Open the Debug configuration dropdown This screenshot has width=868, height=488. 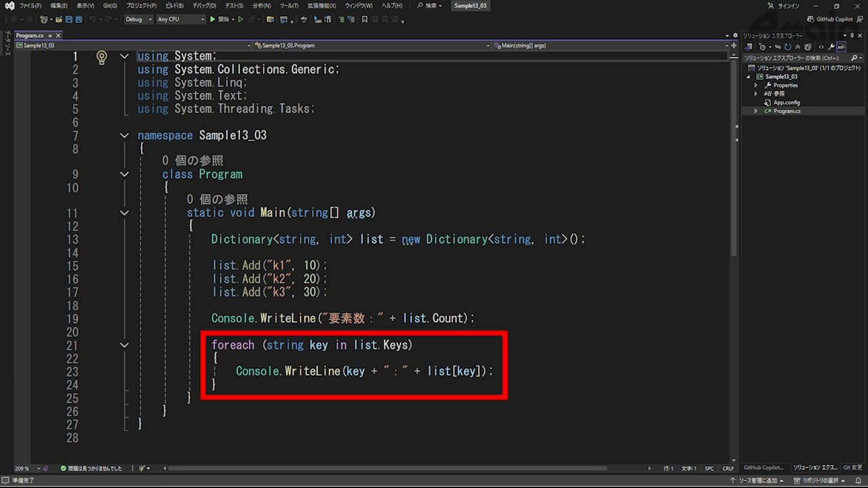(x=139, y=20)
